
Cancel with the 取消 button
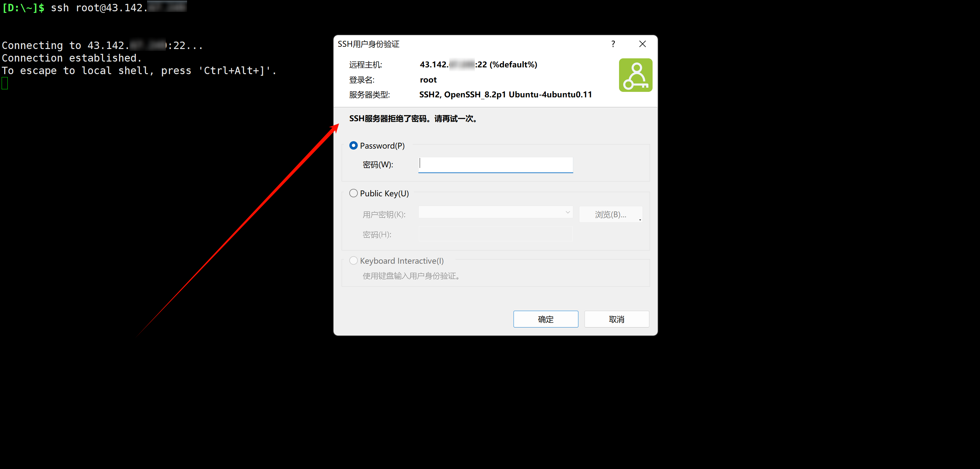click(x=616, y=319)
